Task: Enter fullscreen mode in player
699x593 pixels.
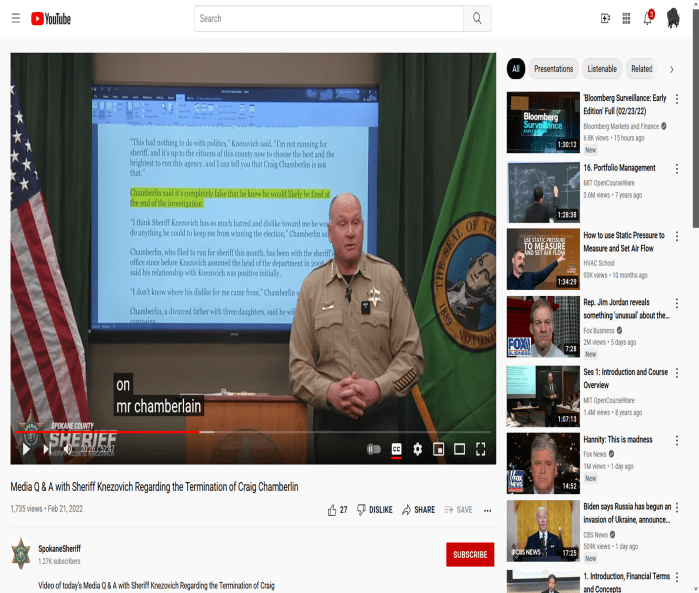Action: [x=480, y=449]
